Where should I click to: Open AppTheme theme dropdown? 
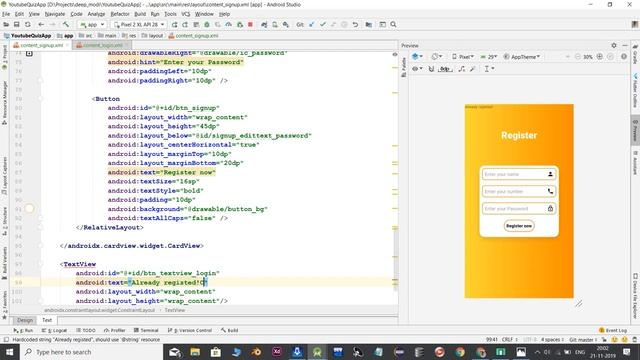pos(522,57)
